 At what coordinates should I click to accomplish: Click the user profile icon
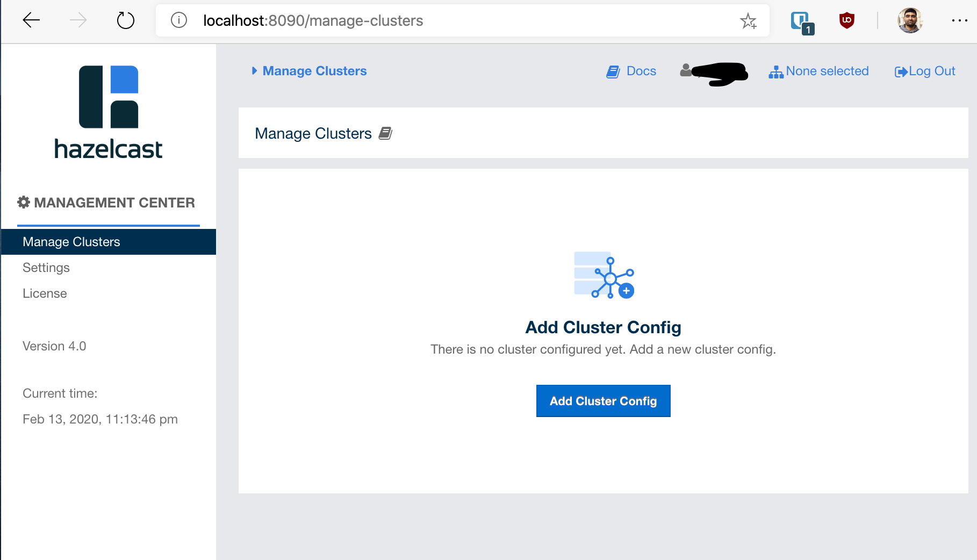(x=686, y=70)
